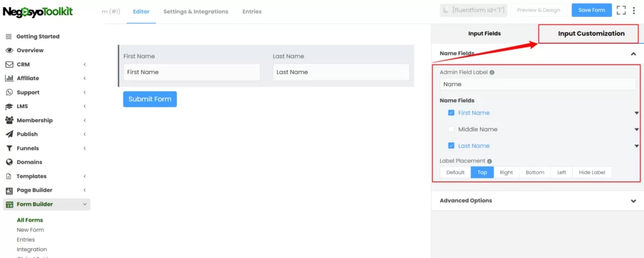Collapse the Form Builder submenu chevron
644x258 pixels.
(85, 204)
